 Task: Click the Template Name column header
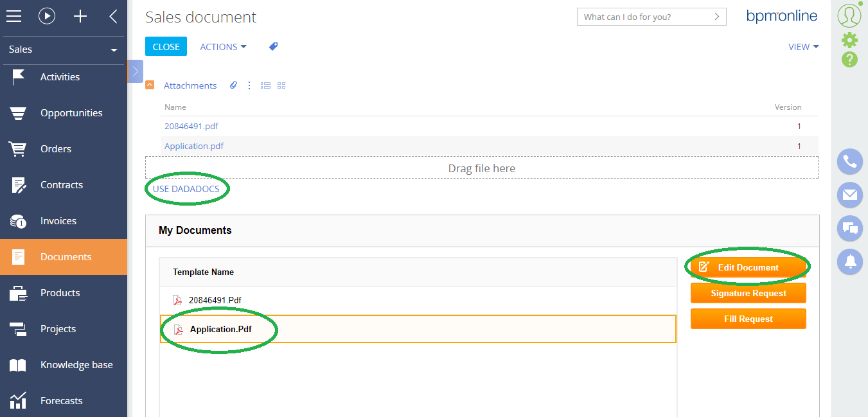tap(203, 272)
